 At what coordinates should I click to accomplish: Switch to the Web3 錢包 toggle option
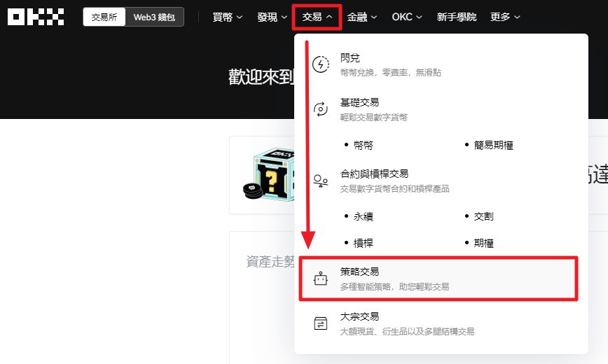[154, 17]
